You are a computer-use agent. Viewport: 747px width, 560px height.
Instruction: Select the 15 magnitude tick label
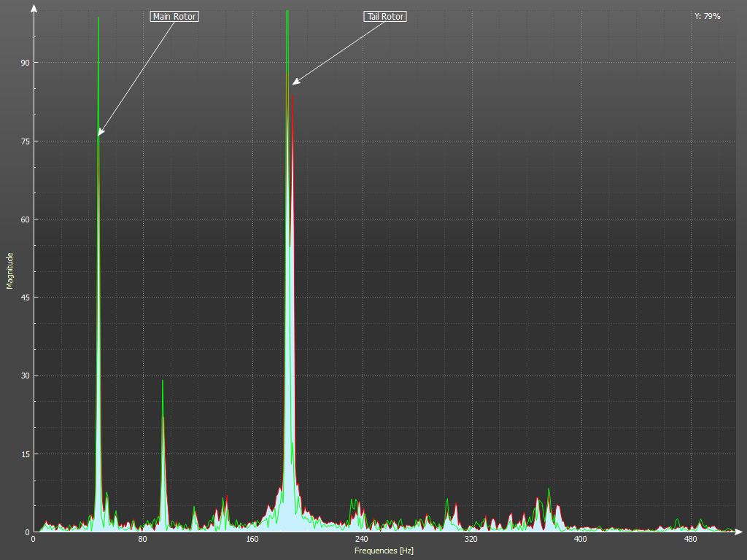coord(24,454)
